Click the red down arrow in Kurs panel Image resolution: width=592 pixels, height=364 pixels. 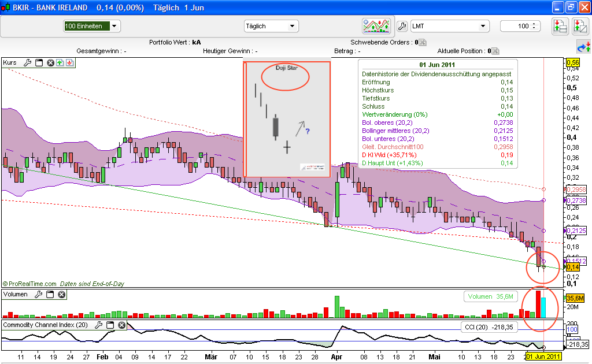[70, 62]
